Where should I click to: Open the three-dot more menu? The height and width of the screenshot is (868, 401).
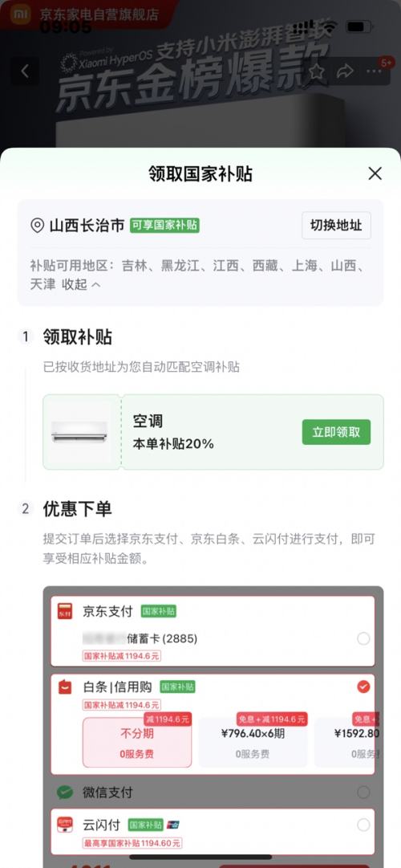[x=375, y=71]
